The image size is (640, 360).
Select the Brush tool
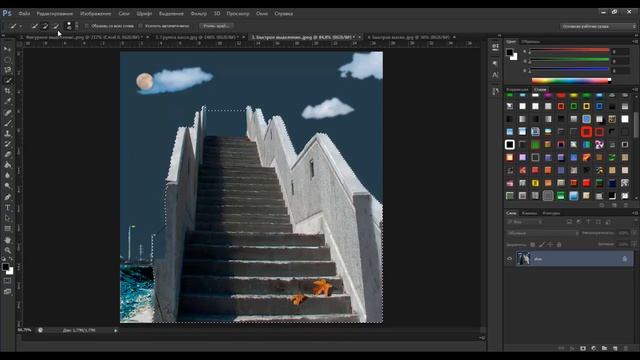click(x=7, y=123)
